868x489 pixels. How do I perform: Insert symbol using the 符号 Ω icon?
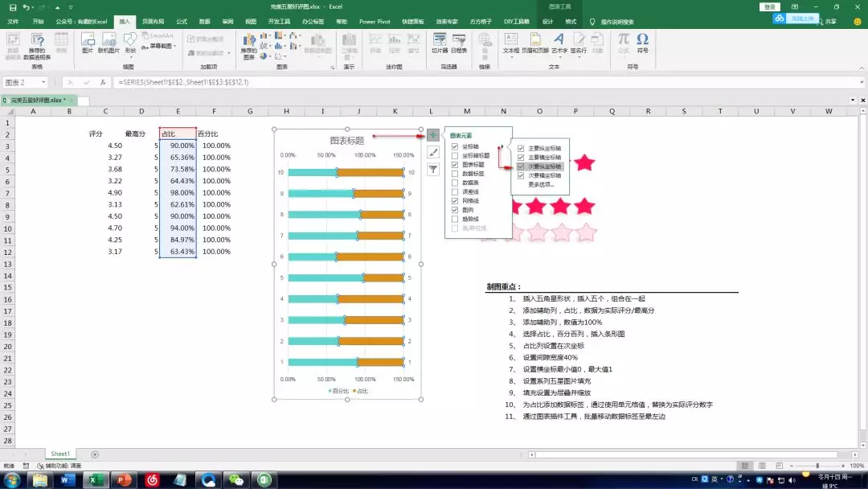[642, 43]
